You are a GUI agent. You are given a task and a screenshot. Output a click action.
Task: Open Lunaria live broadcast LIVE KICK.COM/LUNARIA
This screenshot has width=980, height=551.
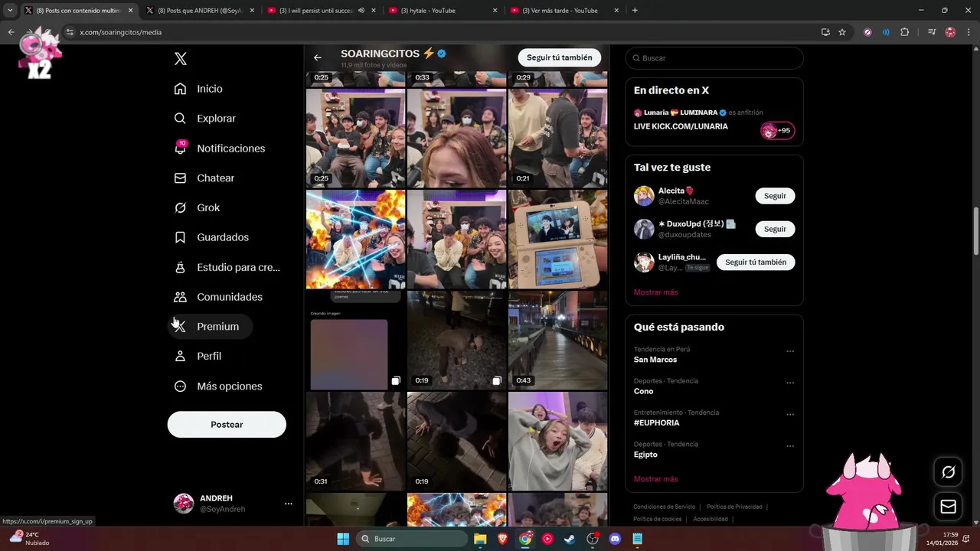681,126
